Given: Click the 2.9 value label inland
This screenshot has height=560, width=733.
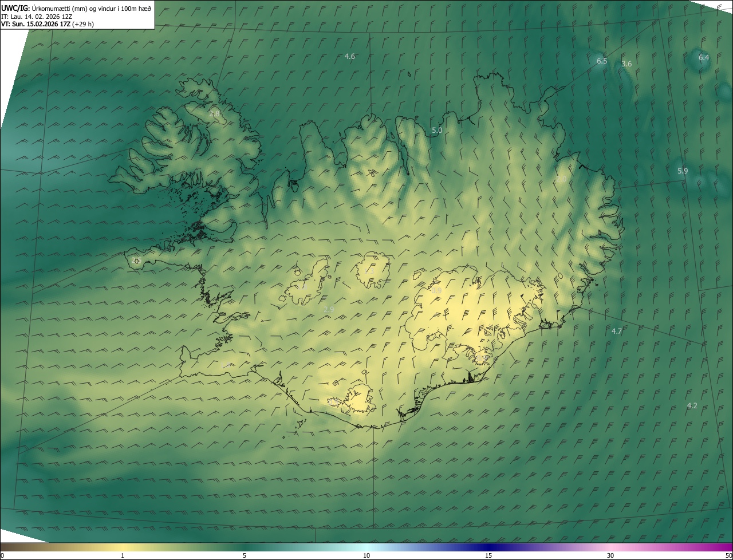Looking at the screenshot, I should (329, 309).
